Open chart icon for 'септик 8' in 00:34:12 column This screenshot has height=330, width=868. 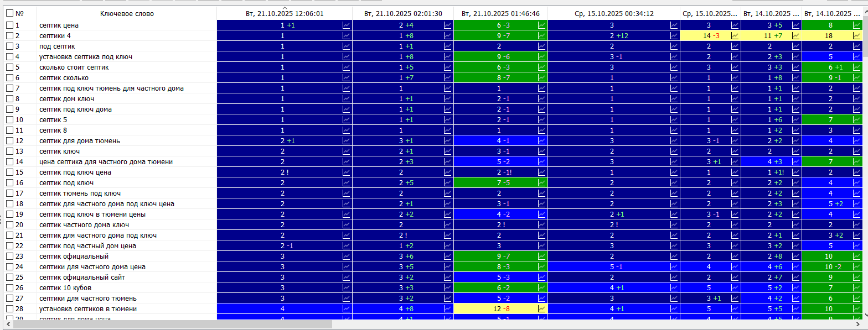click(x=674, y=130)
